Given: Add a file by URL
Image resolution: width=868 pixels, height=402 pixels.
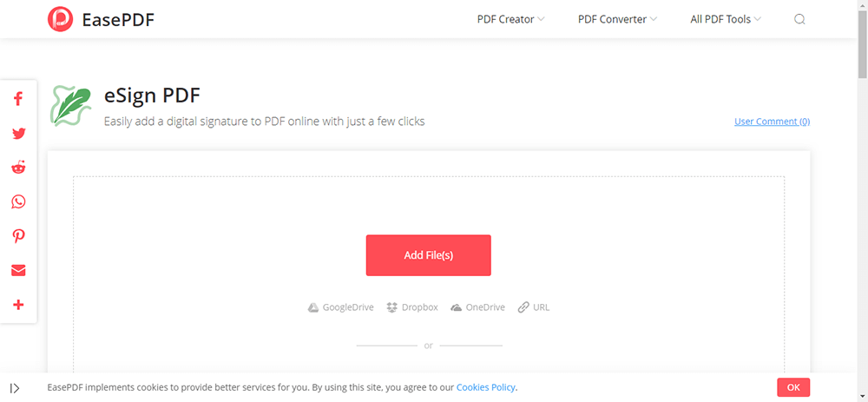Looking at the screenshot, I should (534, 307).
